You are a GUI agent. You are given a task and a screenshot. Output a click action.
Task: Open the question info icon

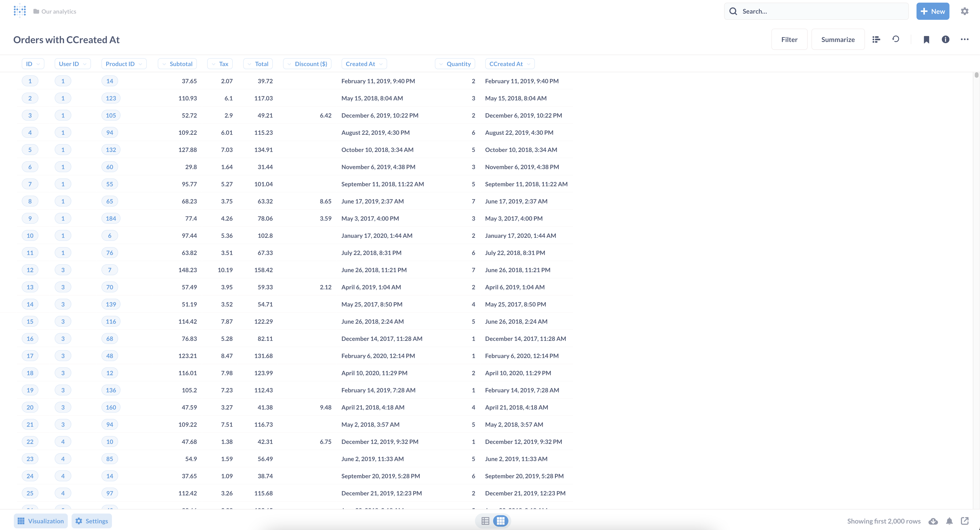945,39
